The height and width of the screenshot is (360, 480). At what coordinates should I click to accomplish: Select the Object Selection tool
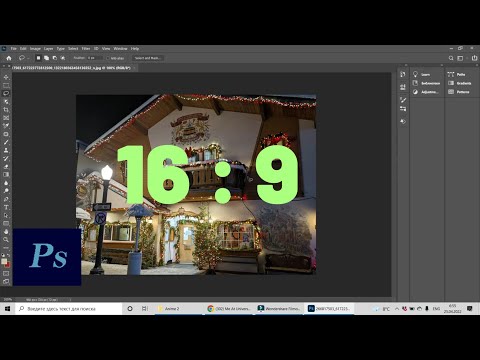click(x=6, y=102)
